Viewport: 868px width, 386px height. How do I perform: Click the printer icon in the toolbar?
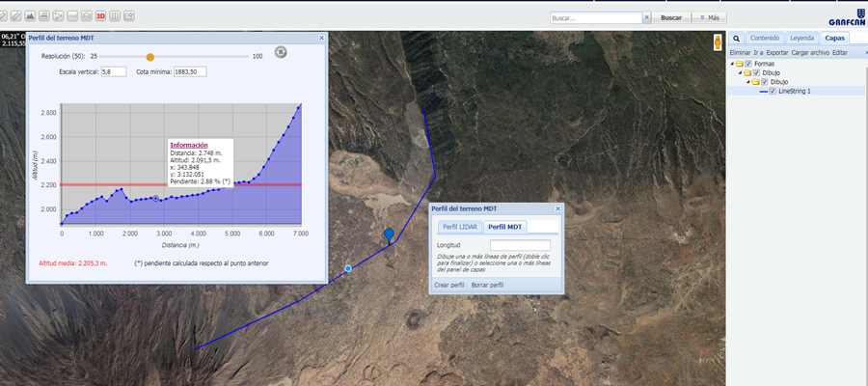[42, 16]
